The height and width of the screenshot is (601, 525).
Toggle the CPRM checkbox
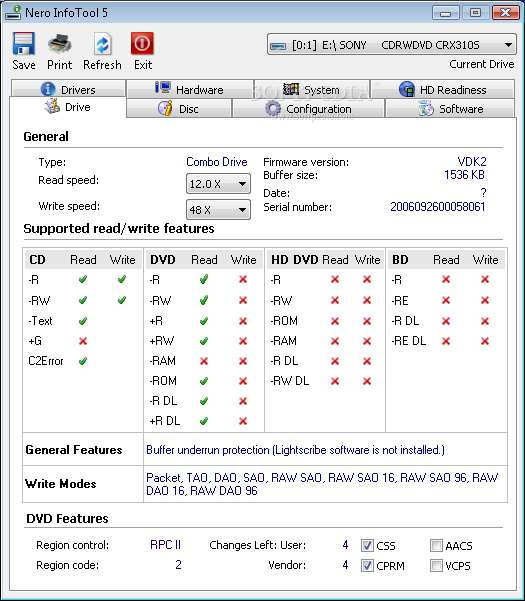tap(367, 565)
